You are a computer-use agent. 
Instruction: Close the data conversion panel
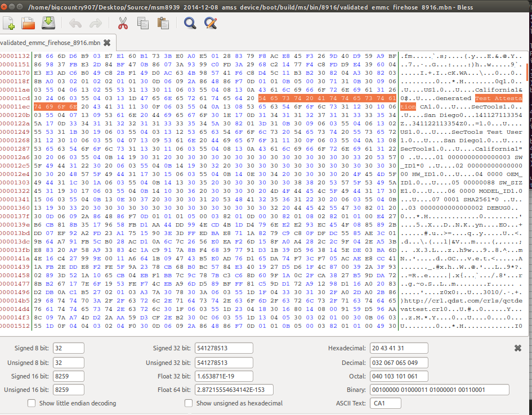pos(518,348)
